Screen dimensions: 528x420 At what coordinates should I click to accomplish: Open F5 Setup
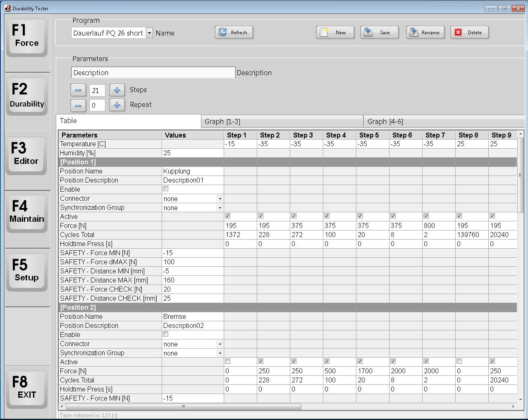(x=27, y=271)
